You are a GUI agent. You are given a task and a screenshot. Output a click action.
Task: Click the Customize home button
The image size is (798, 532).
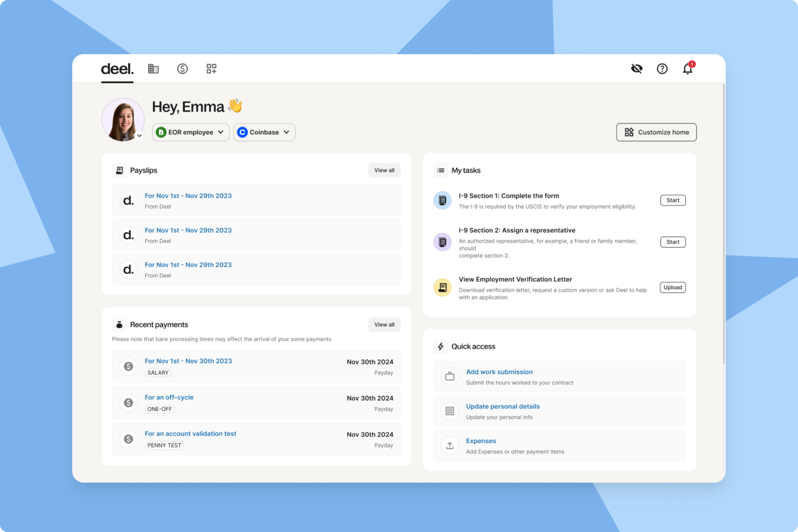click(656, 132)
